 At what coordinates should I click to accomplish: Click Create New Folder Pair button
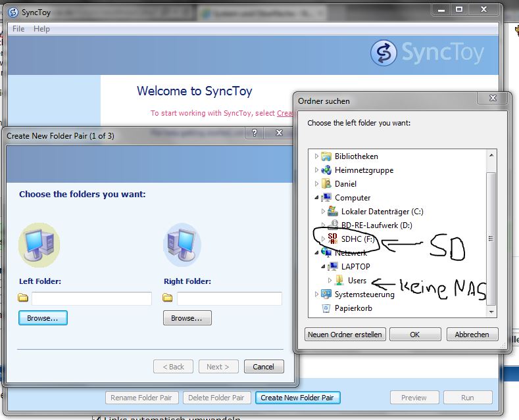coord(297,398)
